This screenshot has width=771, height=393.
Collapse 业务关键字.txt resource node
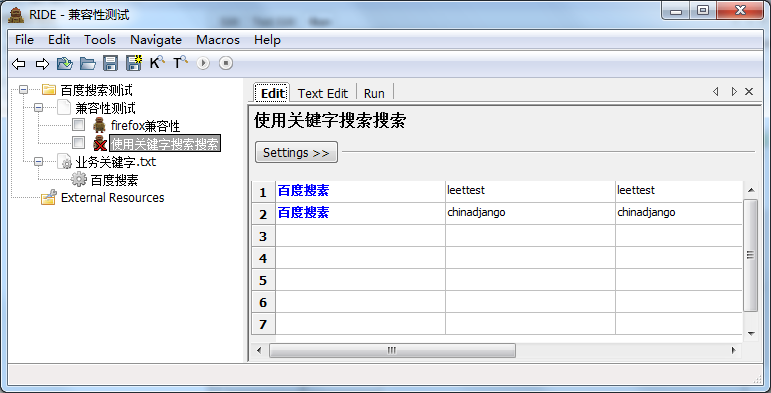38,161
